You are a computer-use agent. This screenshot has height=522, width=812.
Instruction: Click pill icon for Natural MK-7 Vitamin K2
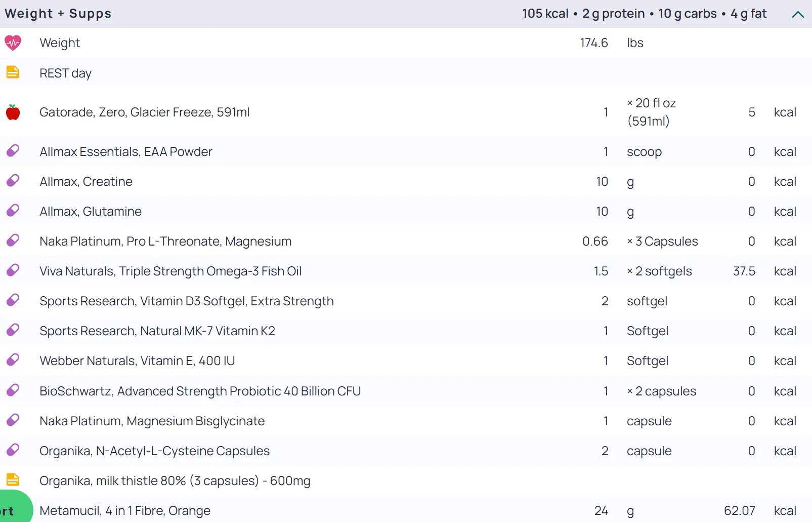[13, 330]
